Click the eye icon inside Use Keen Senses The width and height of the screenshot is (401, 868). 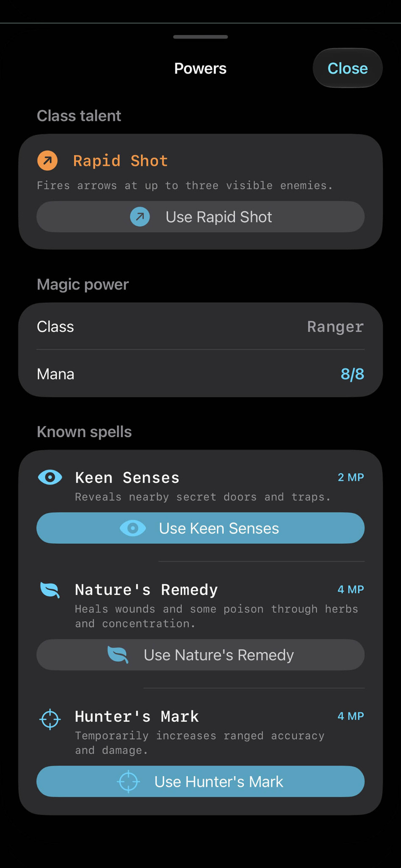click(133, 528)
